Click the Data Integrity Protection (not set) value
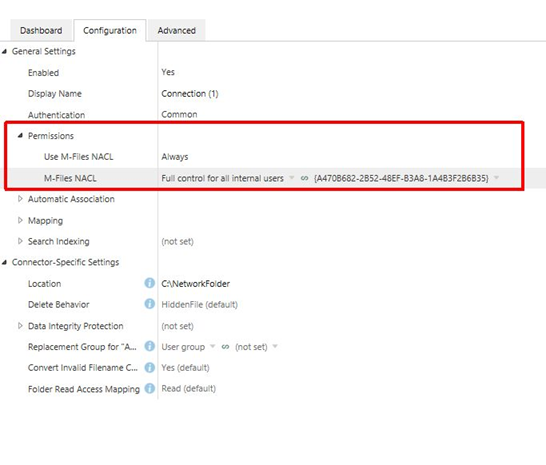This screenshot has height=465, width=546. (177, 326)
